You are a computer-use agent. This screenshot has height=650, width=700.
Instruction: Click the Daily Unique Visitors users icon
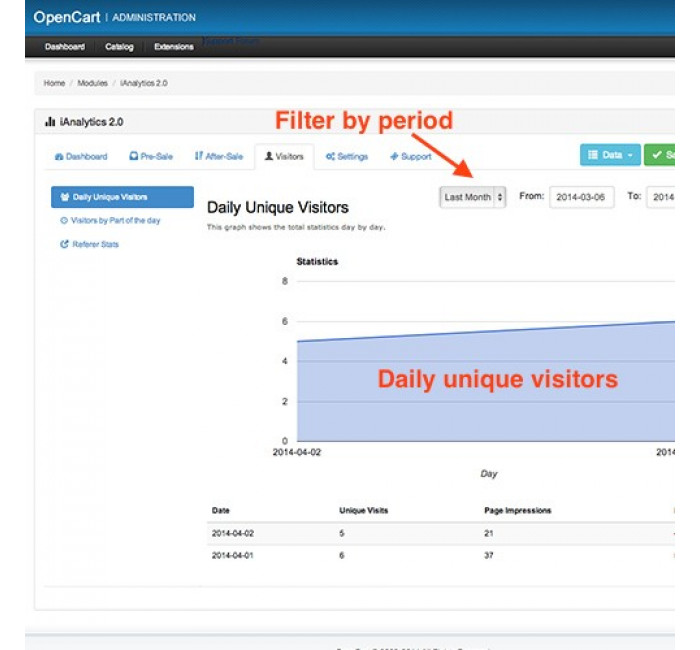[65, 197]
